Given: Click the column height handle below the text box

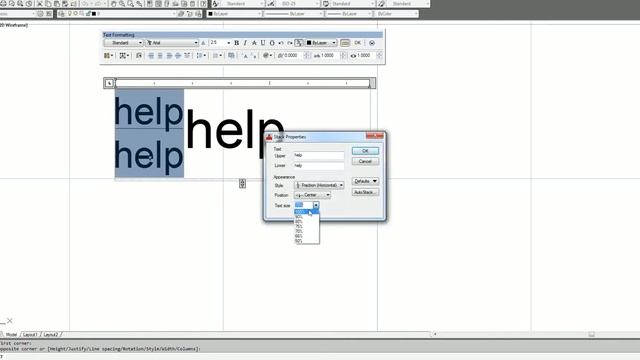Looking at the screenshot, I should point(242,184).
